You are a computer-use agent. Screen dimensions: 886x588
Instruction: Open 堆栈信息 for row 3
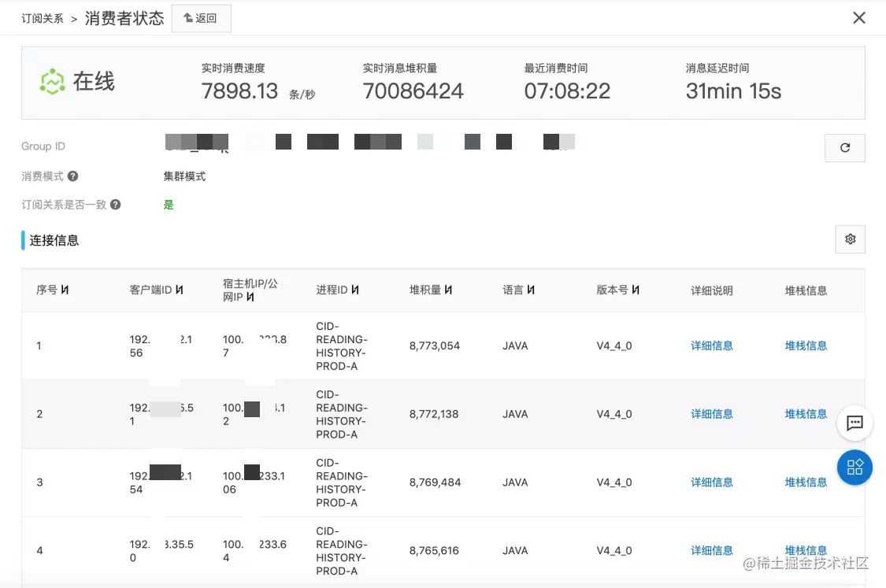click(x=806, y=483)
